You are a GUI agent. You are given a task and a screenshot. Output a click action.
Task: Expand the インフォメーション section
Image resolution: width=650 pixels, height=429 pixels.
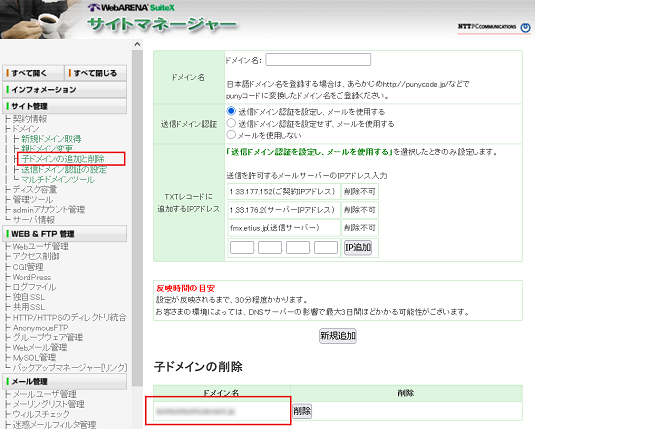tap(65, 90)
